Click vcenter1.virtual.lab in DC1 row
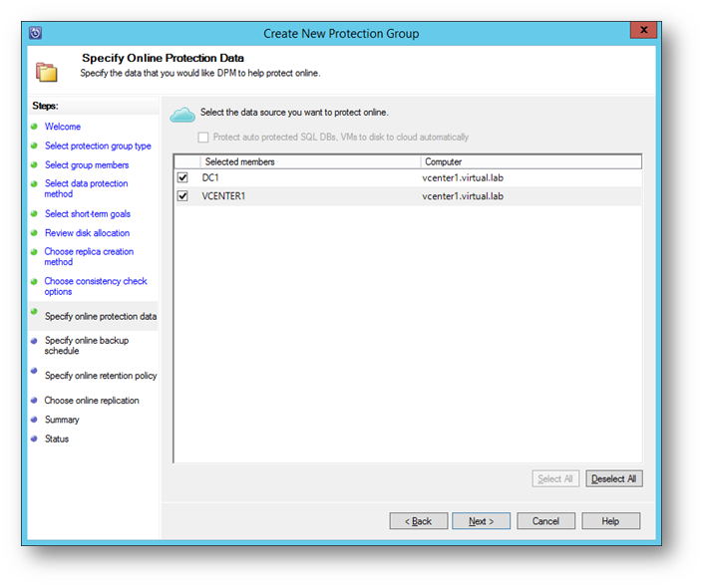The image size is (704, 588). tap(463, 177)
